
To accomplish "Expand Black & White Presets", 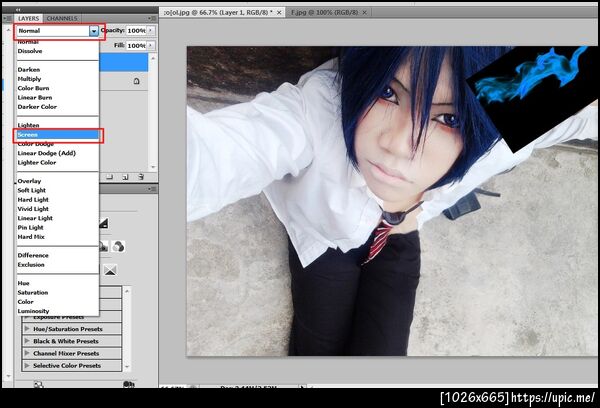I will coord(27,341).
